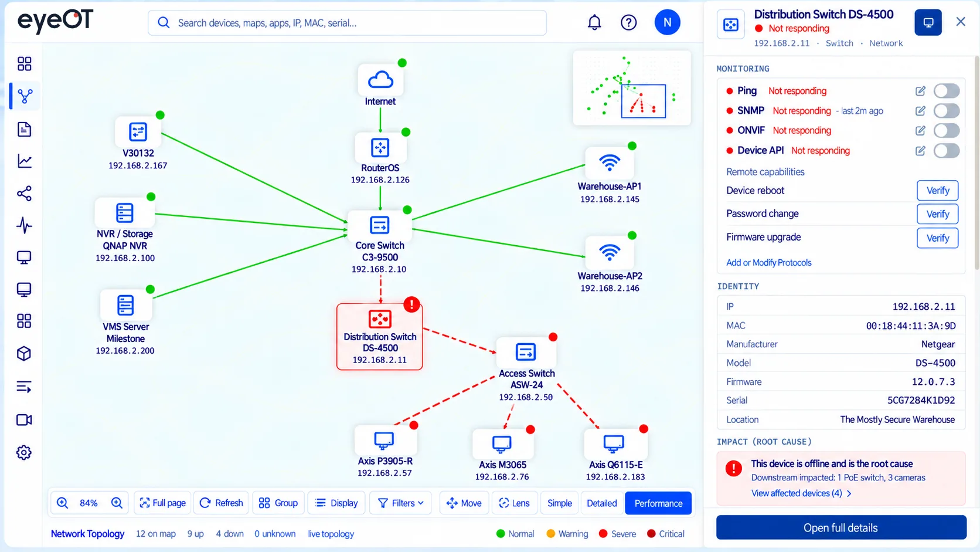This screenshot has height=552, width=980.
Task: Click the Refresh toolbar button
Action: click(x=221, y=503)
